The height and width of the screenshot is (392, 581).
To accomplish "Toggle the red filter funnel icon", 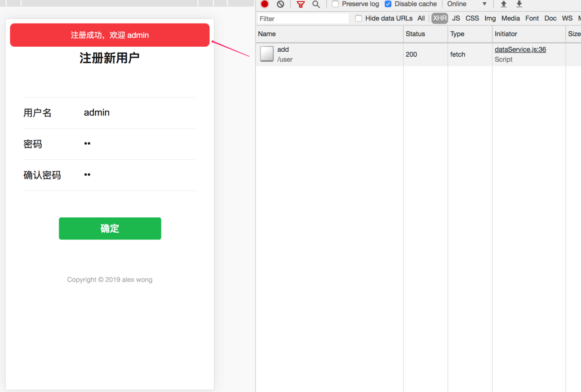I will (300, 4).
